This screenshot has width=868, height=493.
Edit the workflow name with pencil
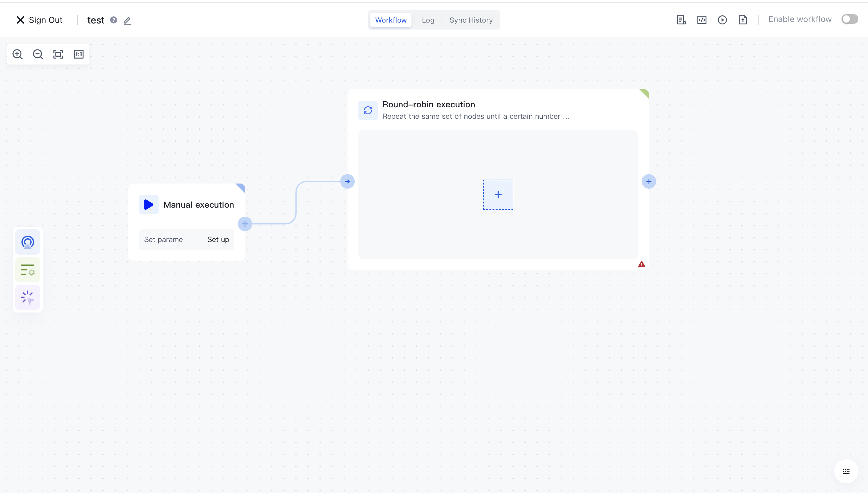[127, 21]
